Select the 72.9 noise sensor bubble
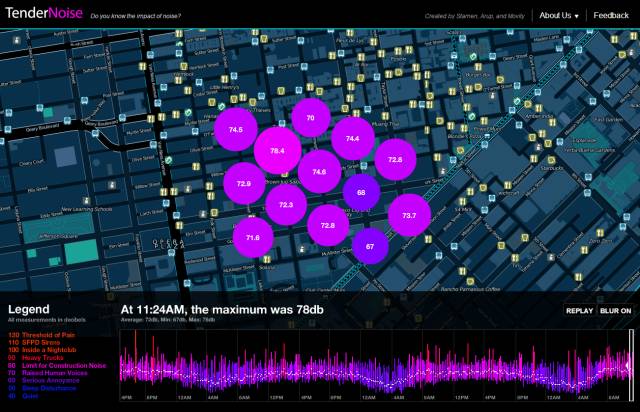 (244, 183)
